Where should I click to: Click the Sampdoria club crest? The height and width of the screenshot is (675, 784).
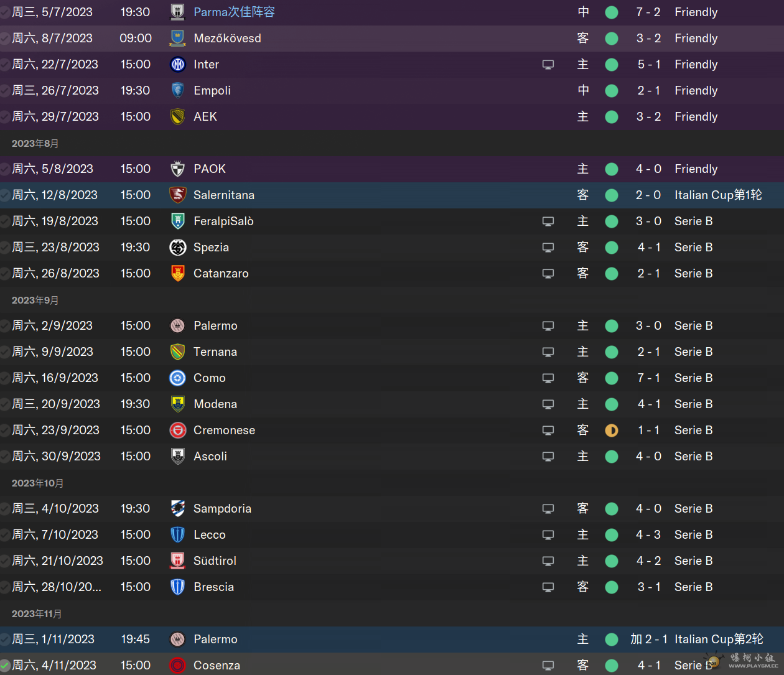click(178, 508)
